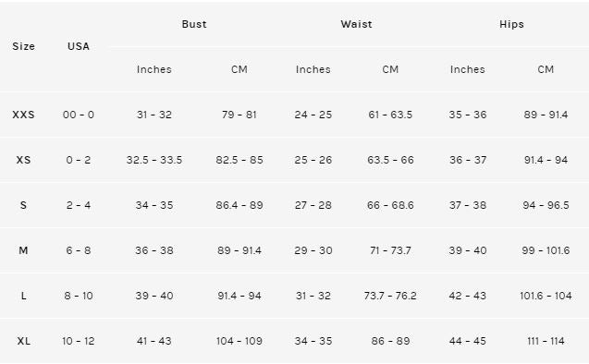The width and height of the screenshot is (589, 364).
Task: Click the Bust column header
Action: pyautogui.click(x=194, y=24)
